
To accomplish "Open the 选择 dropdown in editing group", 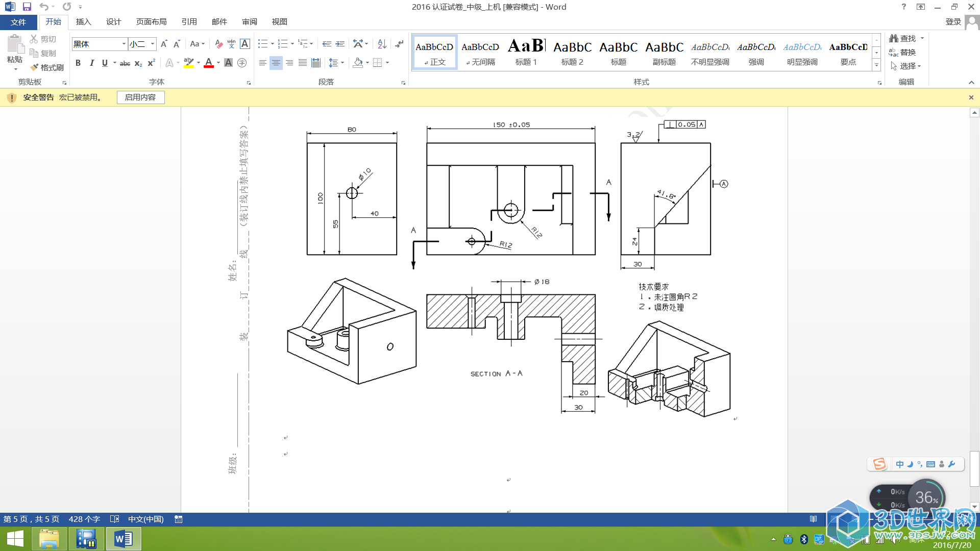I will click(x=906, y=66).
